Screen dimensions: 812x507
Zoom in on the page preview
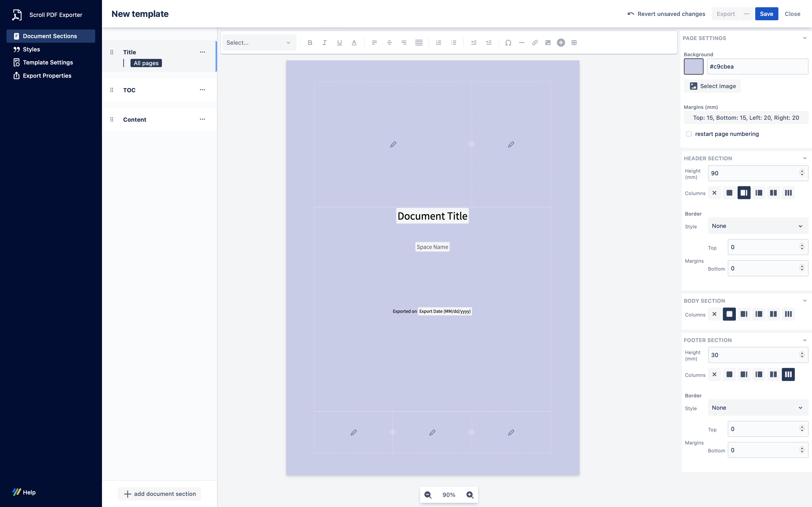(x=470, y=495)
